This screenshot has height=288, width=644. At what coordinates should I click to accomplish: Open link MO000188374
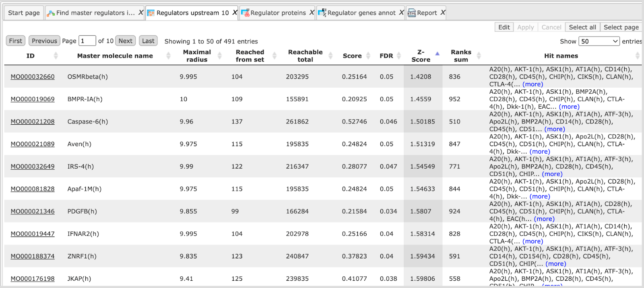pos(33,256)
